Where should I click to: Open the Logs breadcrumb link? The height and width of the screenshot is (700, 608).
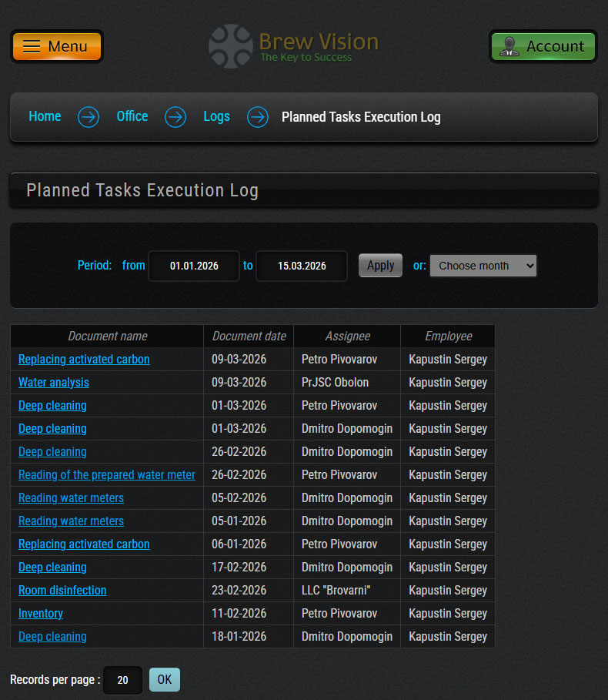[216, 116]
